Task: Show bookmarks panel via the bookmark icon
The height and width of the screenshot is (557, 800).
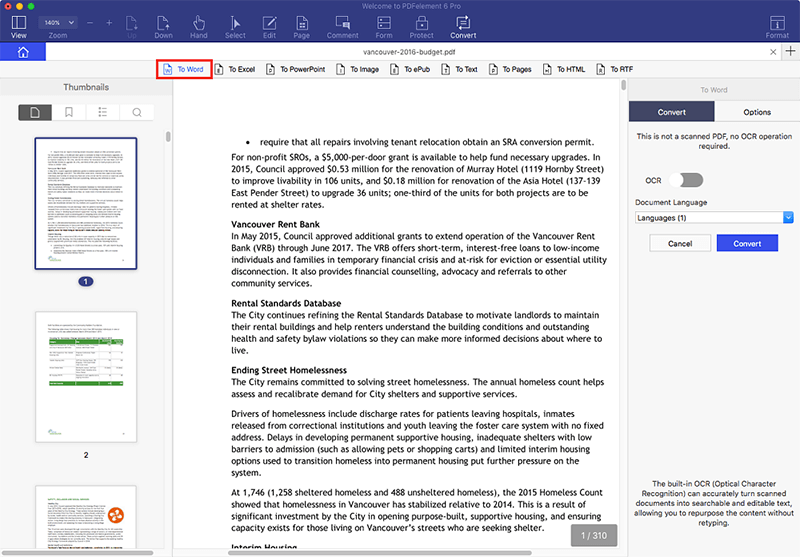Action: tap(68, 113)
